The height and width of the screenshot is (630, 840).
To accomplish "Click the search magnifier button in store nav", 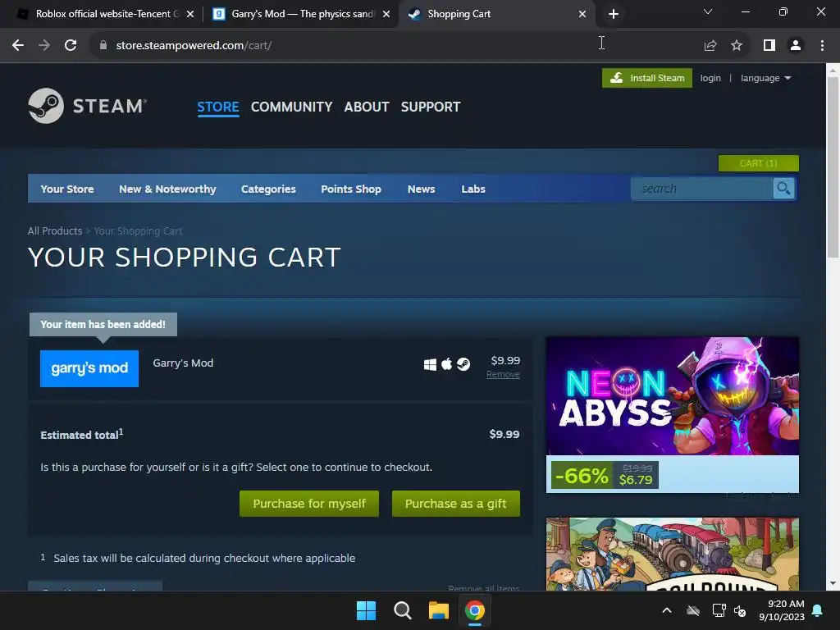I will [x=783, y=189].
